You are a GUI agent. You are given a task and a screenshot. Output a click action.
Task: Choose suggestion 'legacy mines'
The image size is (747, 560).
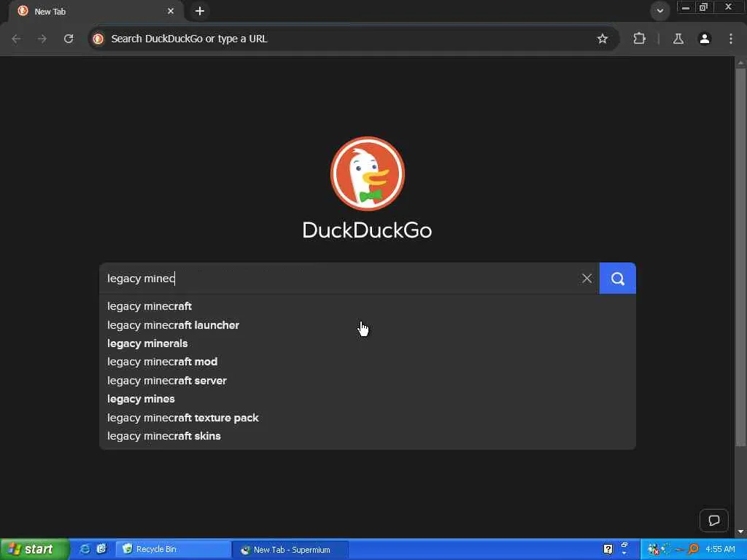click(x=367, y=399)
